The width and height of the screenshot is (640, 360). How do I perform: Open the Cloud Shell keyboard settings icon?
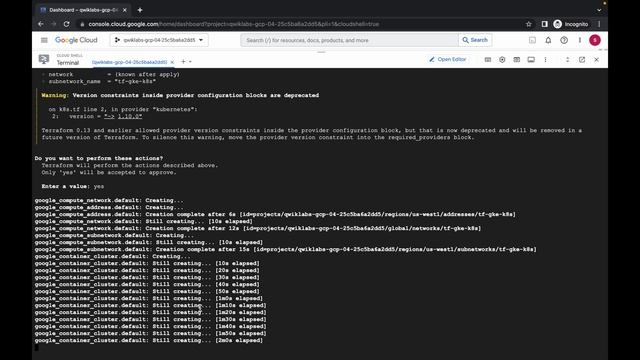click(488, 60)
